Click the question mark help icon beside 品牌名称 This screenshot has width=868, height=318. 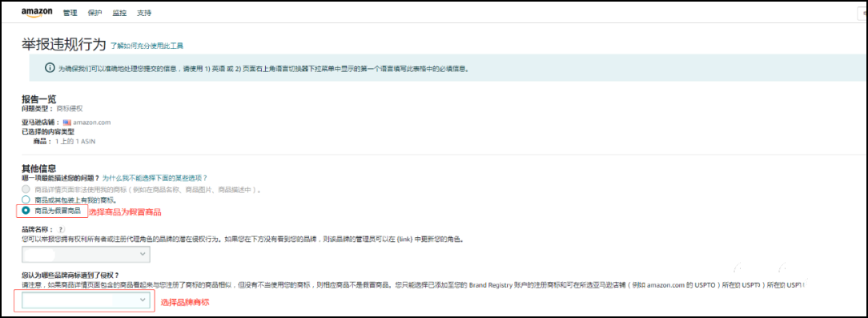click(62, 229)
